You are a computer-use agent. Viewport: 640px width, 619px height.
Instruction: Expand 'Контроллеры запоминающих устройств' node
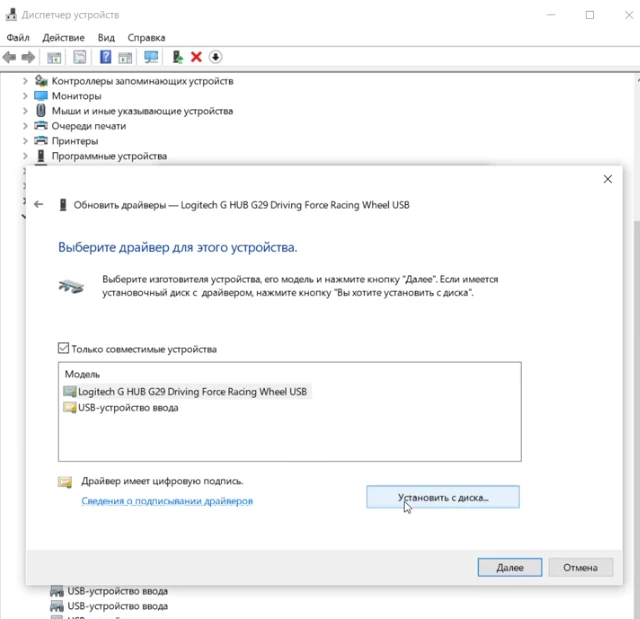coord(25,81)
